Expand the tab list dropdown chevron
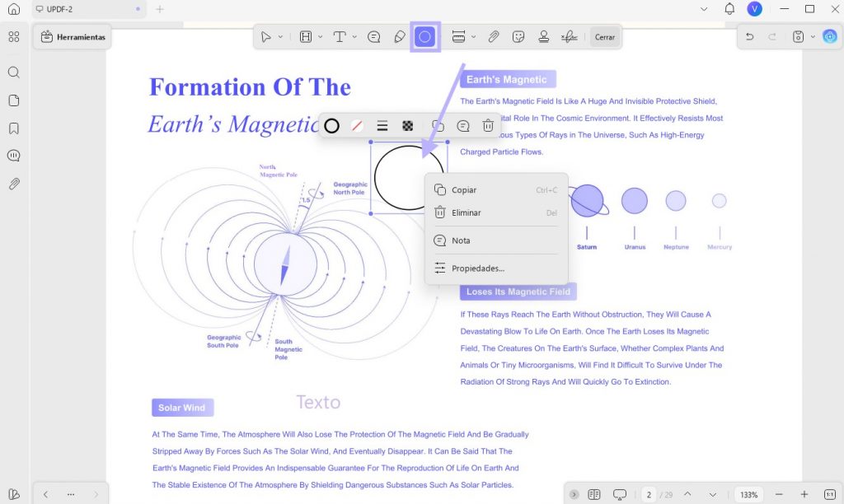The image size is (844, 504). (704, 9)
